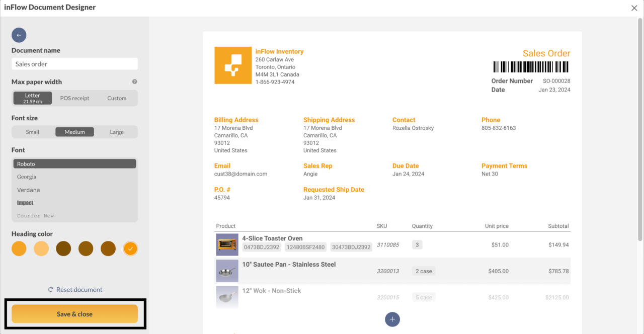Switch paper width to Custom

point(116,98)
